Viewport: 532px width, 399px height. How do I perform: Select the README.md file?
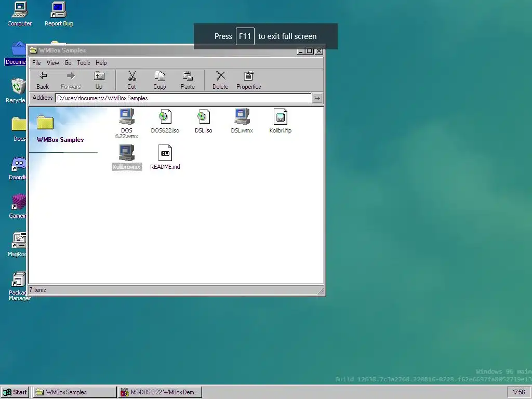165,157
